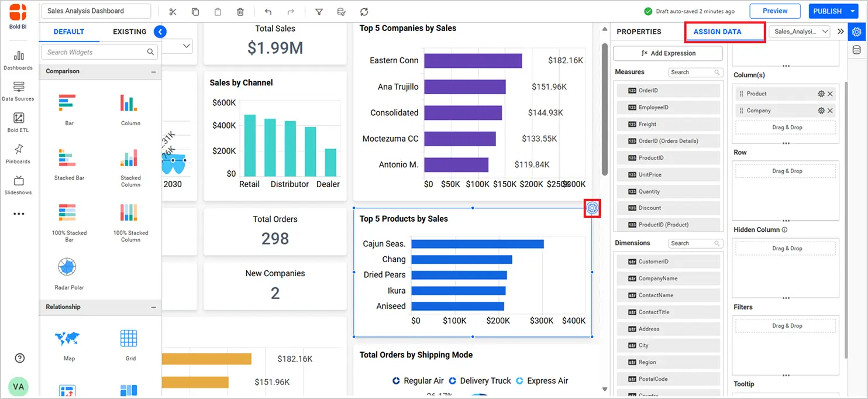868x399 pixels.
Task: Click the Delete trash toolbar icon
Action: click(240, 12)
